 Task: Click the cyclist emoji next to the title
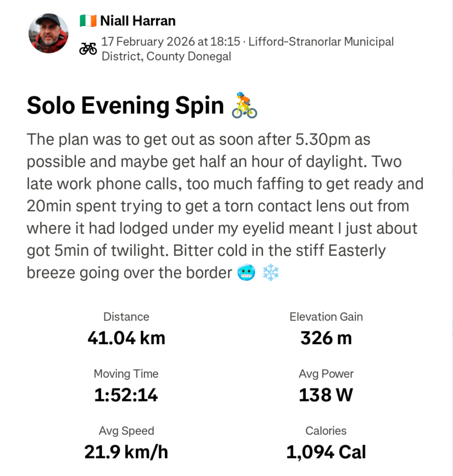point(244,106)
